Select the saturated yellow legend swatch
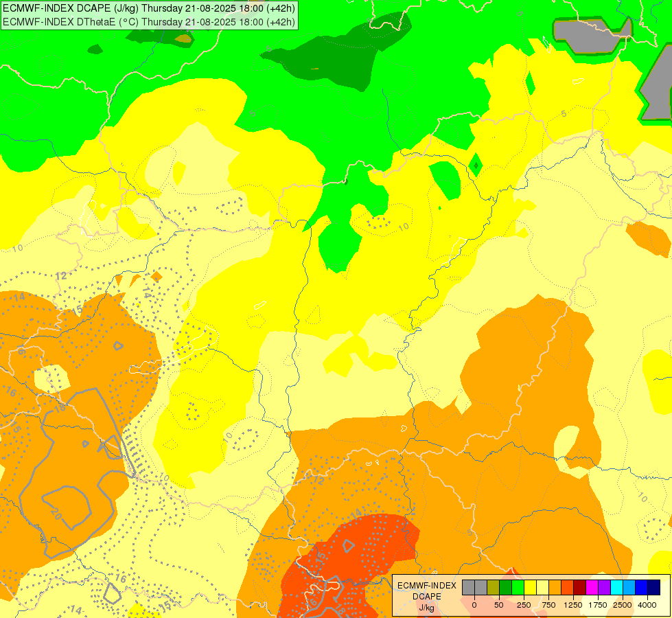Viewport: 672px width, 618px height. click(x=530, y=588)
